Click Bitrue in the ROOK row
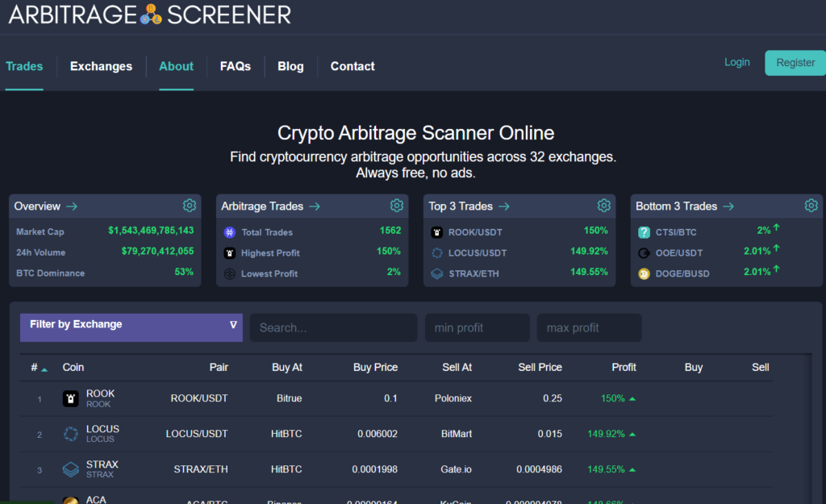 (x=290, y=398)
